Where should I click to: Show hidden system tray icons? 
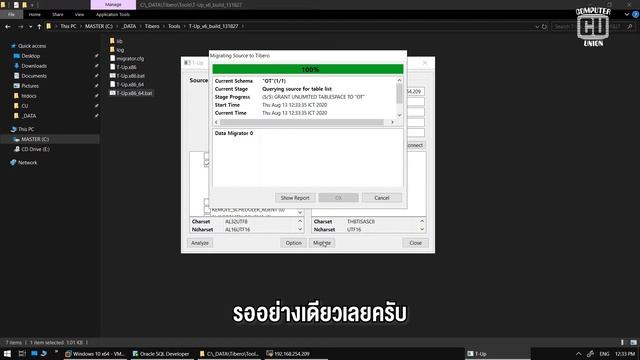pyautogui.click(x=578, y=354)
